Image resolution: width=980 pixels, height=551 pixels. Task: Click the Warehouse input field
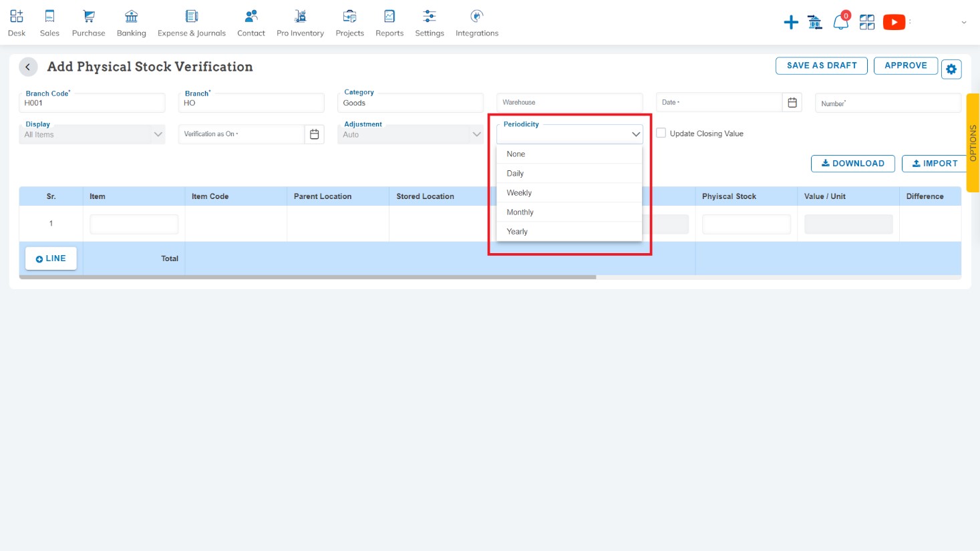[570, 102]
